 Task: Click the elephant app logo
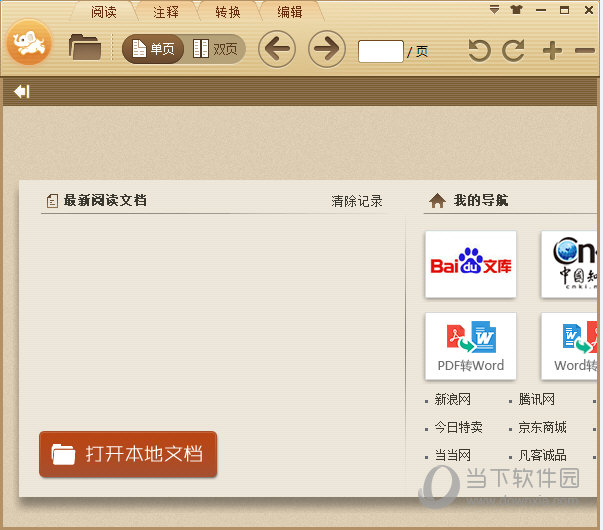click(29, 42)
